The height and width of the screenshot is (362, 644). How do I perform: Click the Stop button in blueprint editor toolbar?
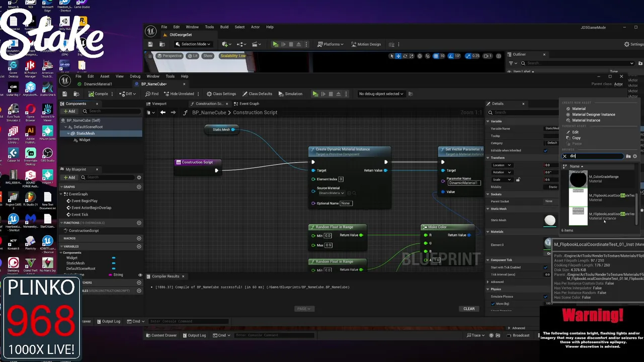[x=332, y=94]
